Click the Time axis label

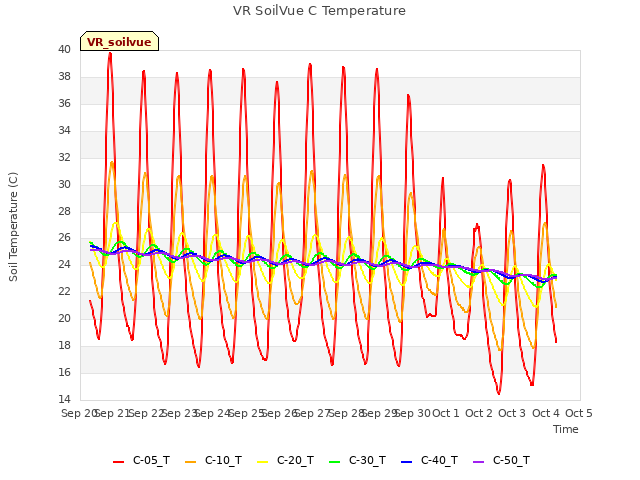(x=566, y=429)
